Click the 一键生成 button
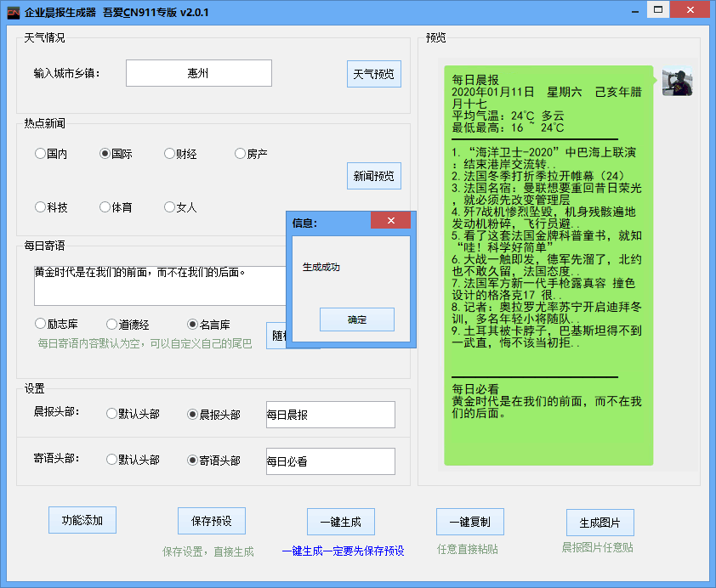This screenshot has width=716, height=588. [x=341, y=522]
